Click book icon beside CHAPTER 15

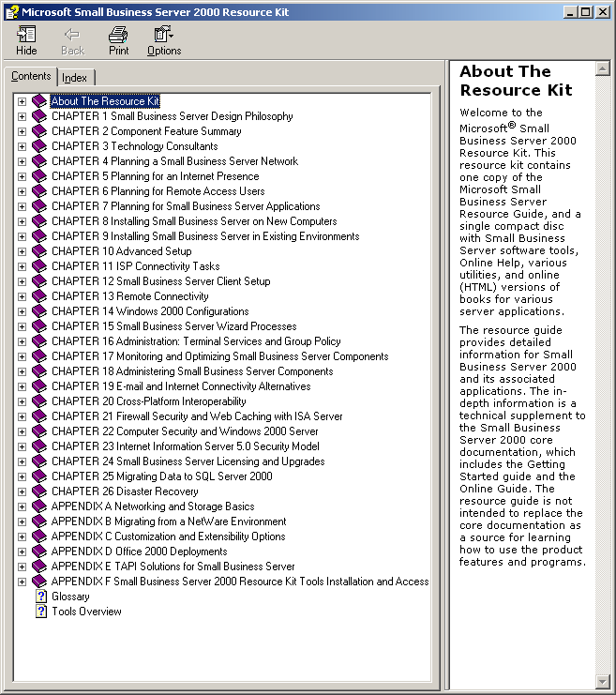39,326
